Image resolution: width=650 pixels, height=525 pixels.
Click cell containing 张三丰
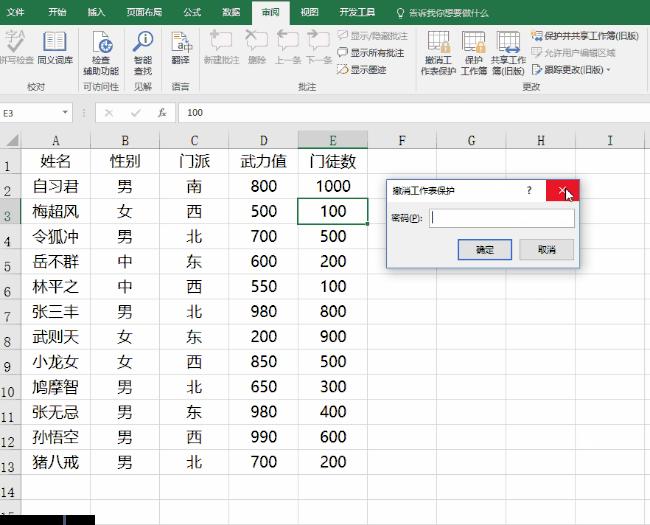coord(56,312)
